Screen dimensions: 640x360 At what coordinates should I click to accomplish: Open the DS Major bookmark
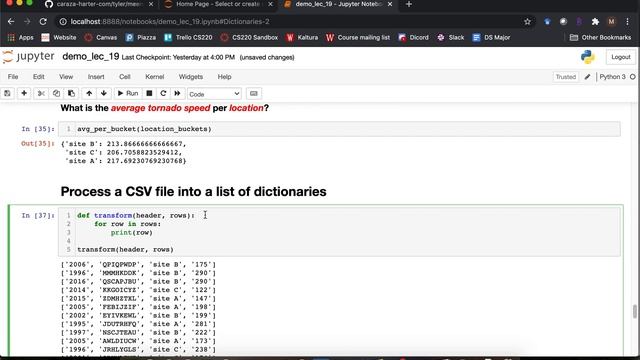[x=491, y=38]
